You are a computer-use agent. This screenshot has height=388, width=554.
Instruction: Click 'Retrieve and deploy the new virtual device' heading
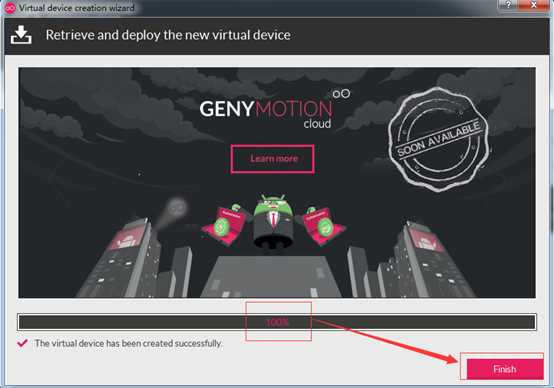168,35
